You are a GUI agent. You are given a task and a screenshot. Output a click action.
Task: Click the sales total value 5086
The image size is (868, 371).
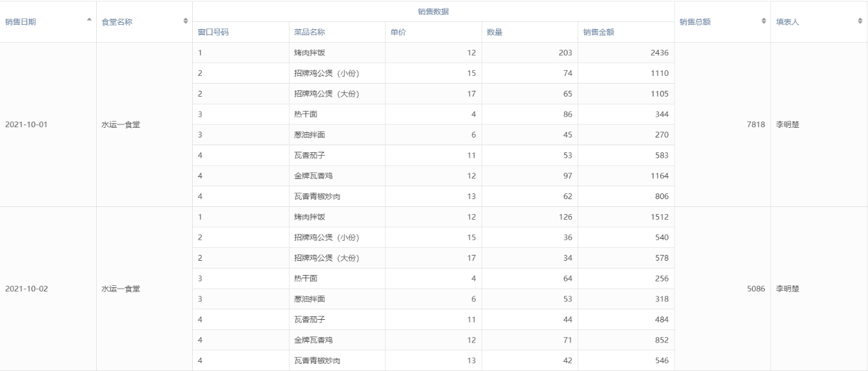coord(755,289)
